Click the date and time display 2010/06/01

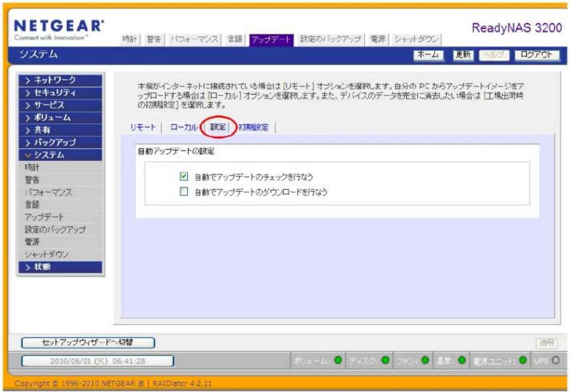[98, 361]
